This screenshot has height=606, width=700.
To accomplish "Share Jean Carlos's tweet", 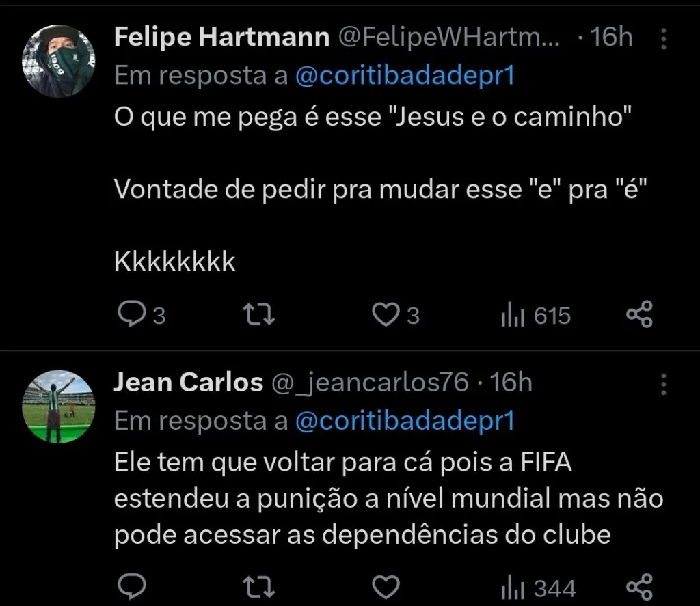I will point(640,588).
